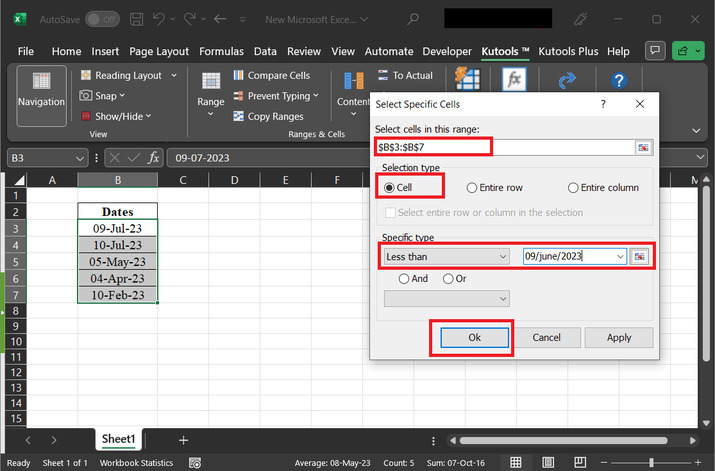Check Select entire row or column in selection

point(390,212)
